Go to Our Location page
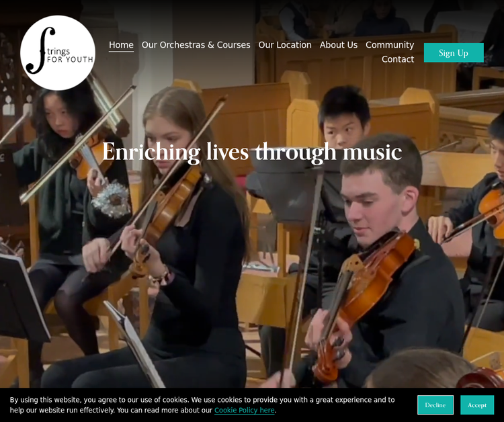Screen dimensions: 504x422 [x=285, y=44]
